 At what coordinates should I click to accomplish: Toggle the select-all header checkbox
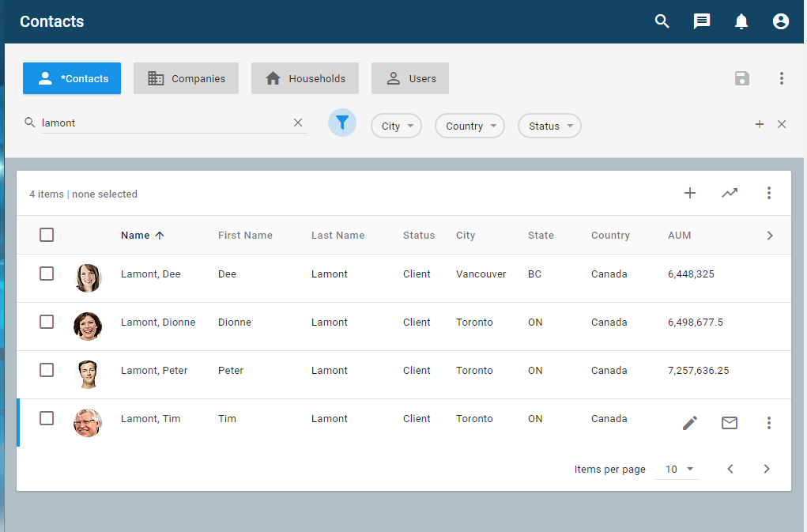47,235
